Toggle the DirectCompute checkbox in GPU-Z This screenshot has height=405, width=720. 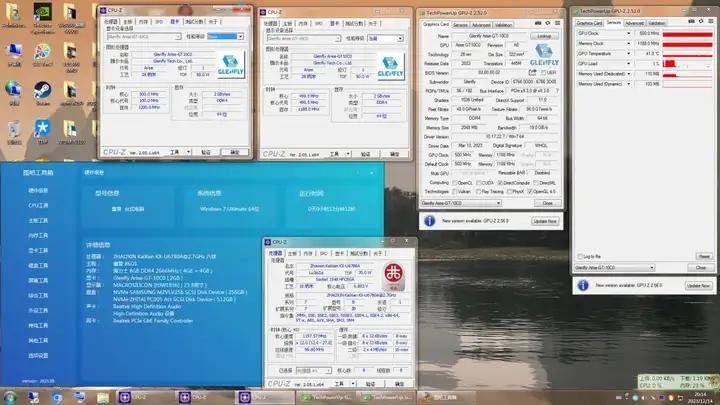(500, 183)
